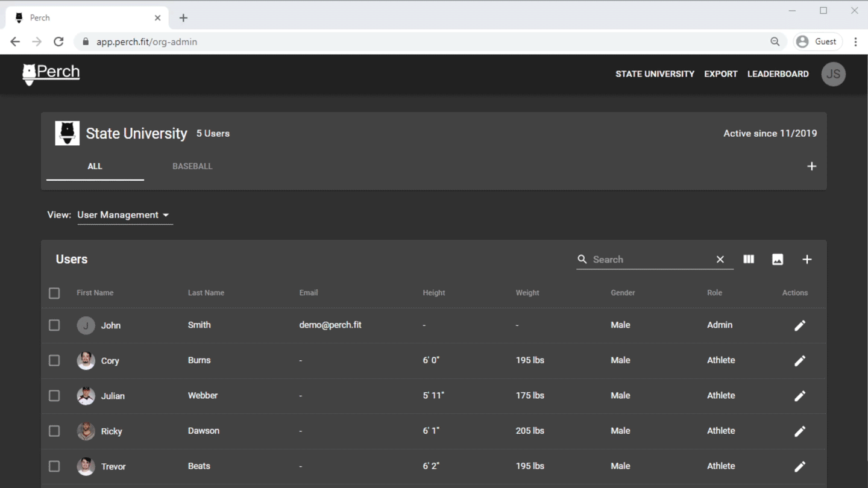Sort by First Name column header
This screenshot has height=488, width=868.
pos(95,293)
